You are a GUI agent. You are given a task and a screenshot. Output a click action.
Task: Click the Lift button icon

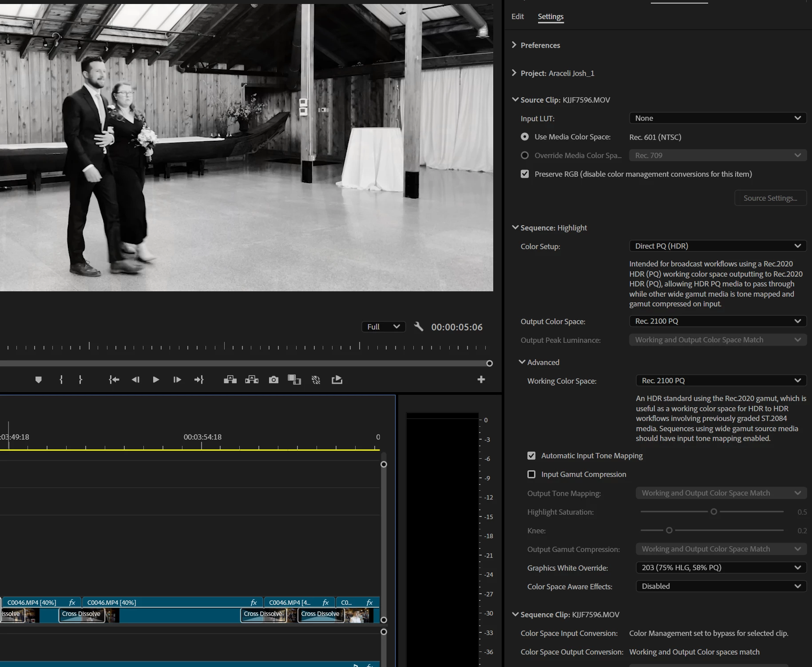(x=230, y=380)
